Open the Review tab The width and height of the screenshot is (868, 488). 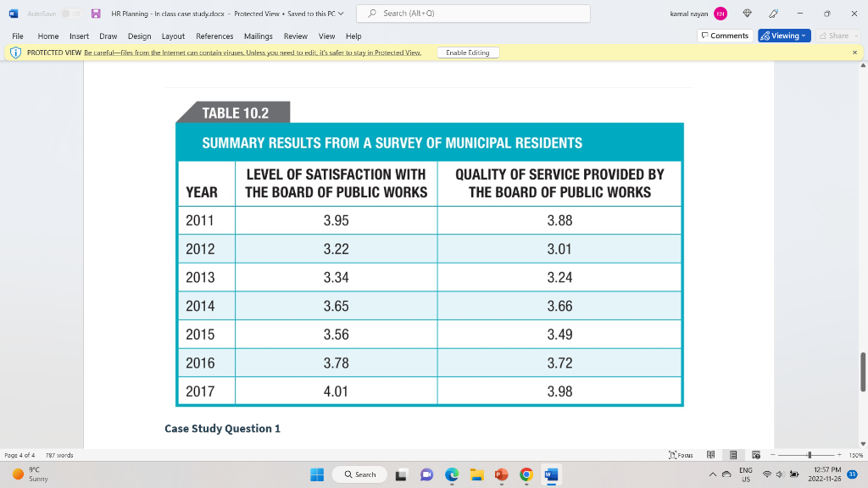[x=296, y=36]
